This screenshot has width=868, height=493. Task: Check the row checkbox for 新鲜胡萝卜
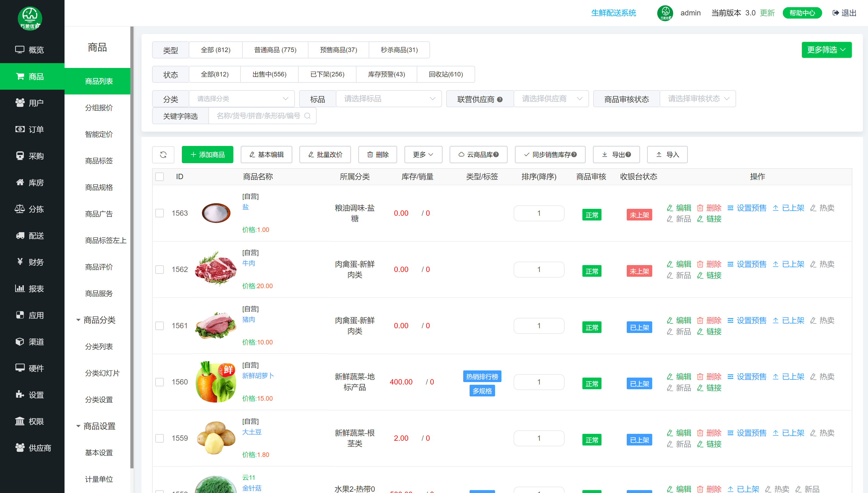(160, 382)
